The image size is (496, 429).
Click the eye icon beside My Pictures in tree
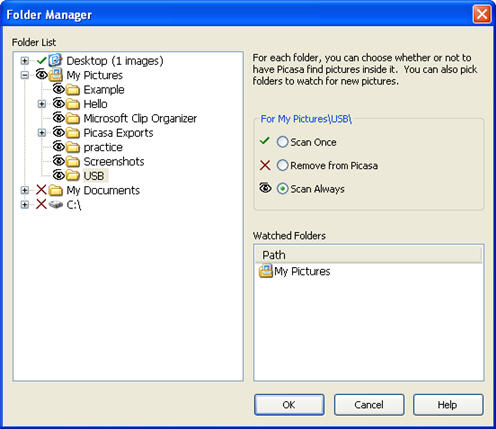(41, 74)
